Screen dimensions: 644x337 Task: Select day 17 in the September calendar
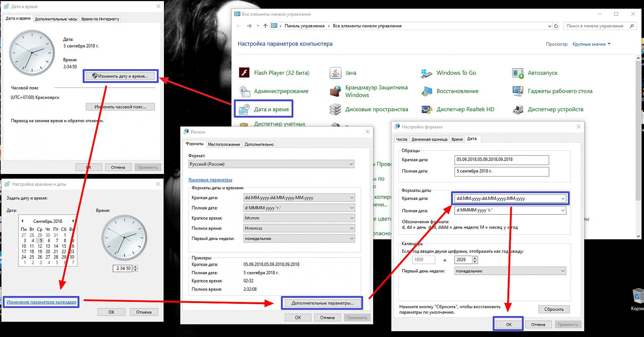(x=24, y=252)
